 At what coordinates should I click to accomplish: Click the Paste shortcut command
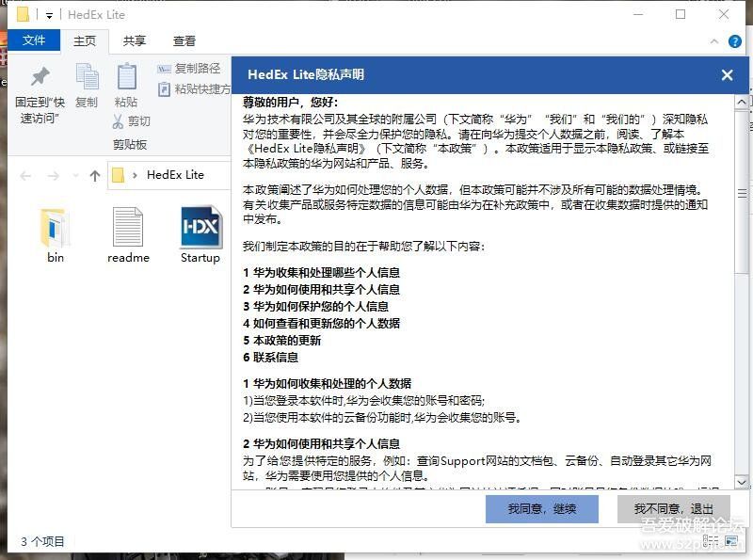195,88
